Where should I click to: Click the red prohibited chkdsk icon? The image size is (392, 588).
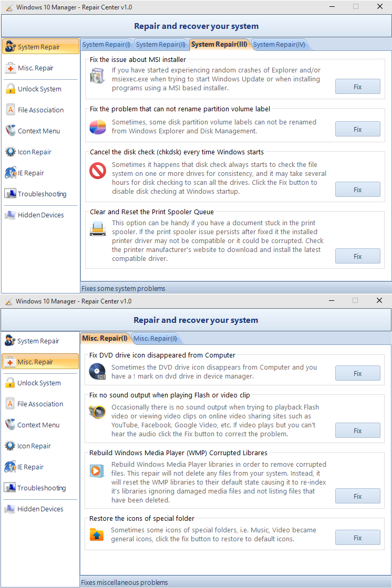[98, 171]
